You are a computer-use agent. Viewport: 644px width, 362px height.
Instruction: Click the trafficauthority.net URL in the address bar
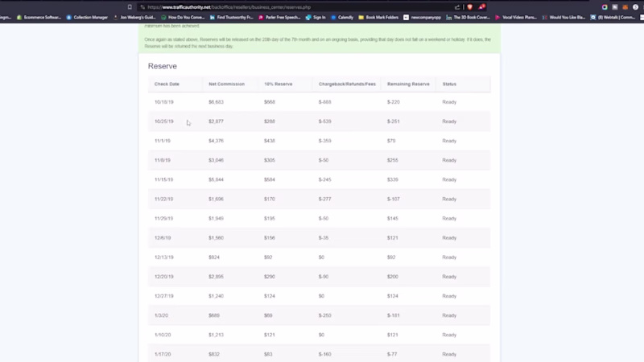[229, 7]
